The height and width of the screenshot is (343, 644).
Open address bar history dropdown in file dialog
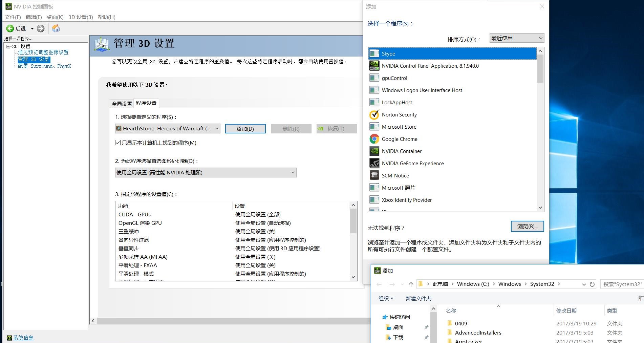click(584, 284)
